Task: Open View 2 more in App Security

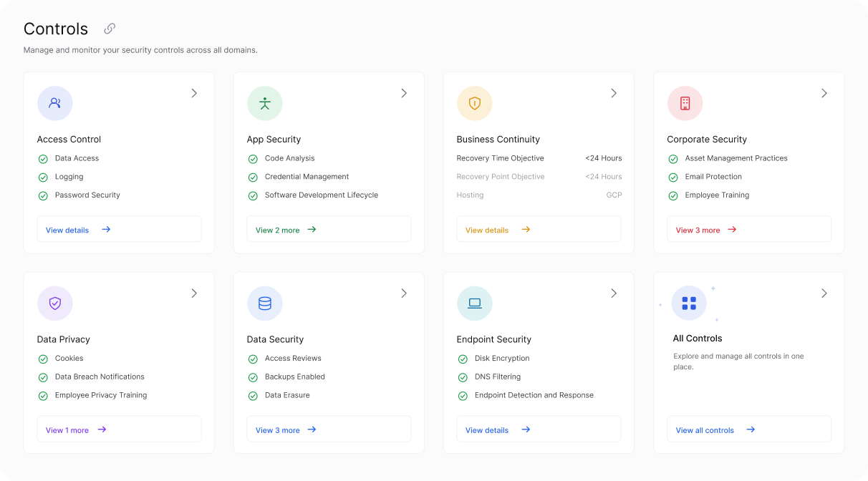Action: pos(329,229)
